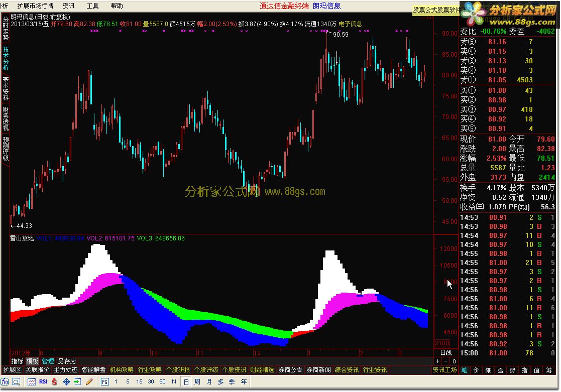
Task: Select the 指 index tab
Action: pos(525,370)
